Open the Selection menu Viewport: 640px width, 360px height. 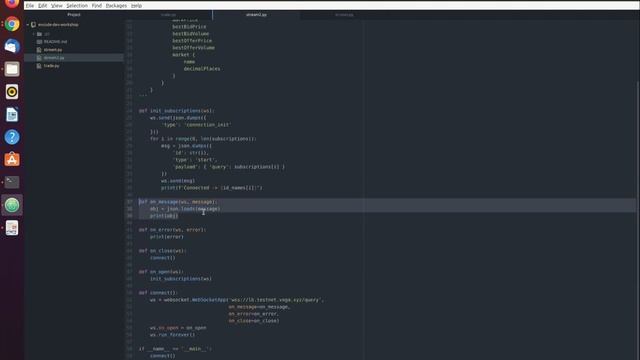point(77,6)
